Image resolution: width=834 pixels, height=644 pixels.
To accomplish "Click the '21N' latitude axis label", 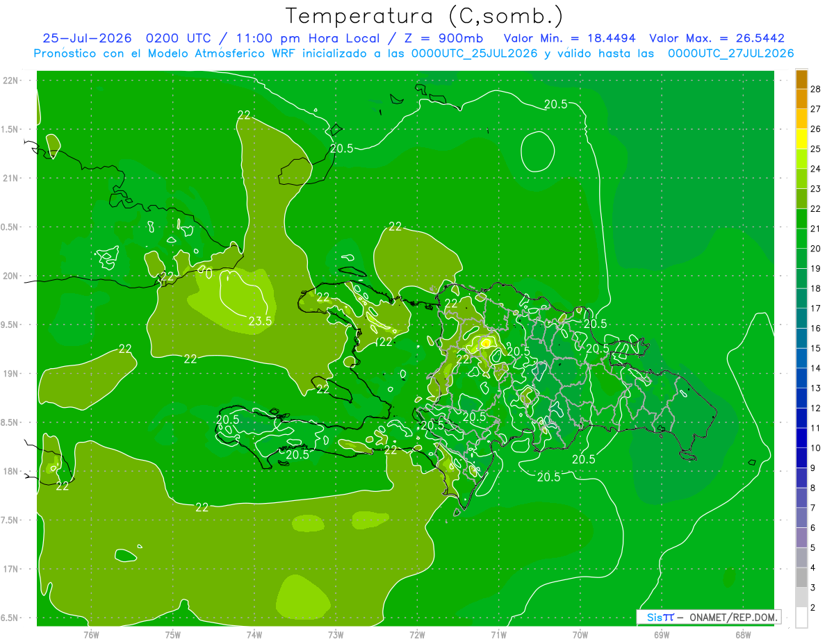I will click(x=10, y=178).
